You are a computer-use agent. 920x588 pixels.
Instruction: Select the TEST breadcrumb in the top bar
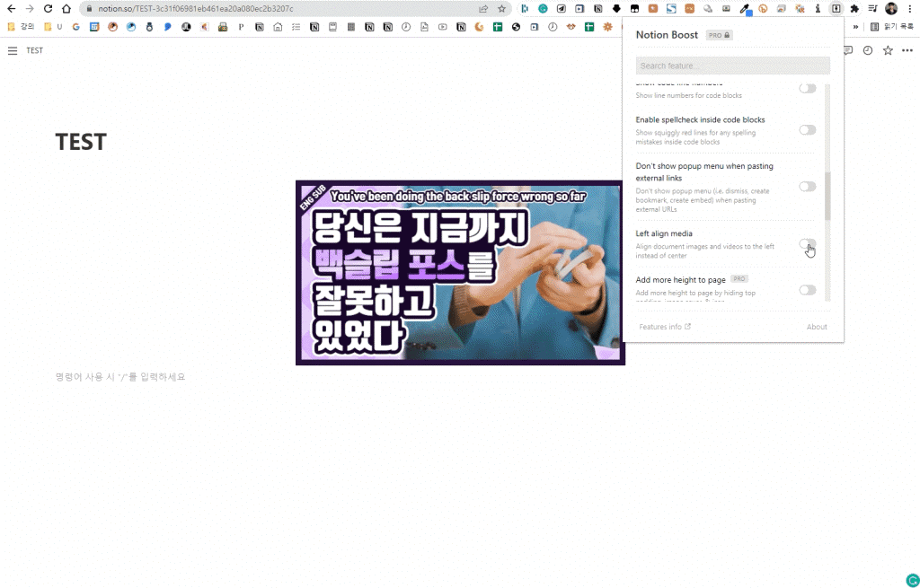pos(35,50)
